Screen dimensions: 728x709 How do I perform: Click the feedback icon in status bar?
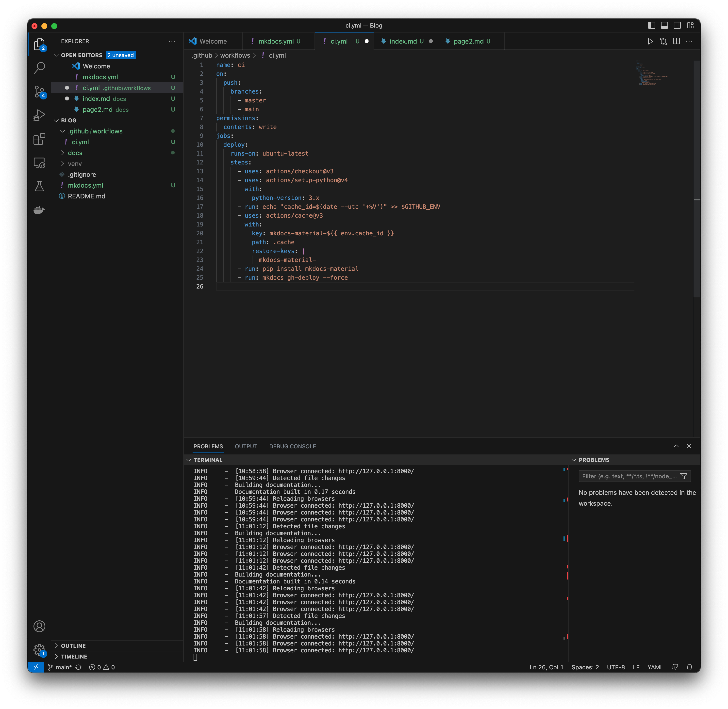(675, 667)
